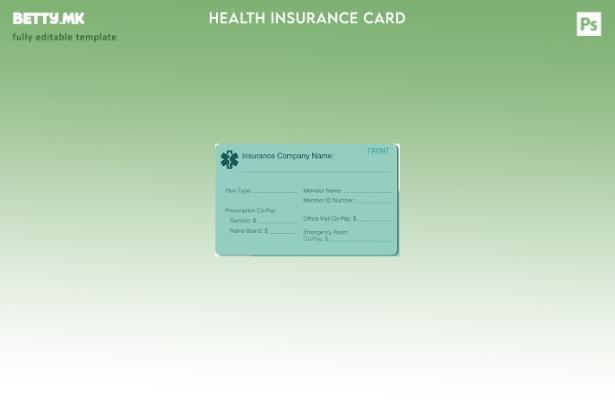The image size is (615, 400).
Task: Click the Member Name field
Action: tap(367, 190)
